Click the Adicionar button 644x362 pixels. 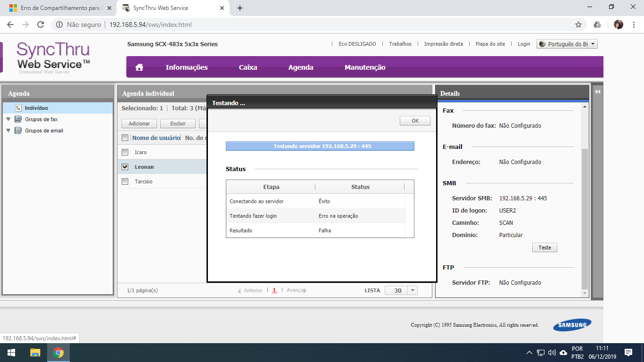click(x=139, y=123)
